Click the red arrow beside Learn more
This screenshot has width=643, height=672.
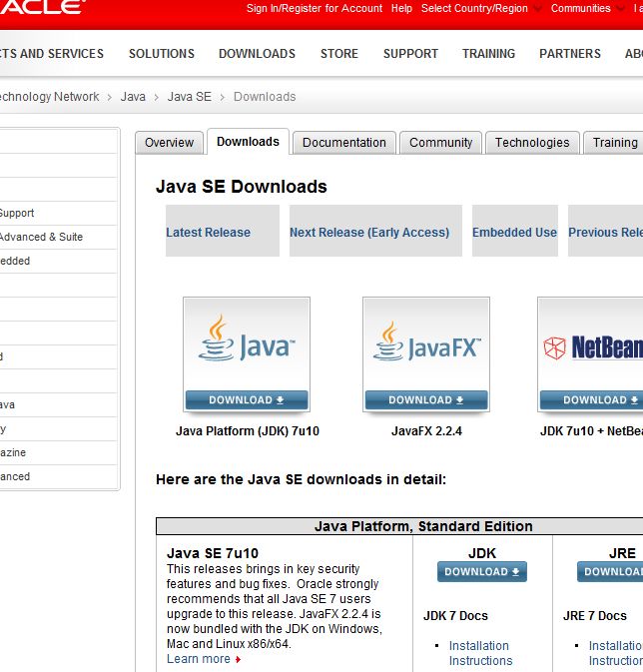coord(238,660)
